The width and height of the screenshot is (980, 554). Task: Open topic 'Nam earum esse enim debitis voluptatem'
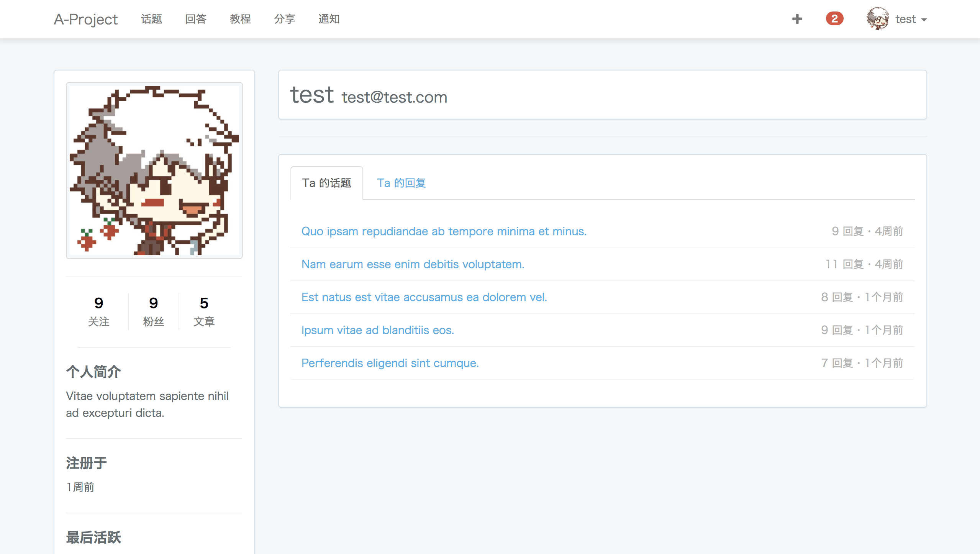click(x=413, y=264)
